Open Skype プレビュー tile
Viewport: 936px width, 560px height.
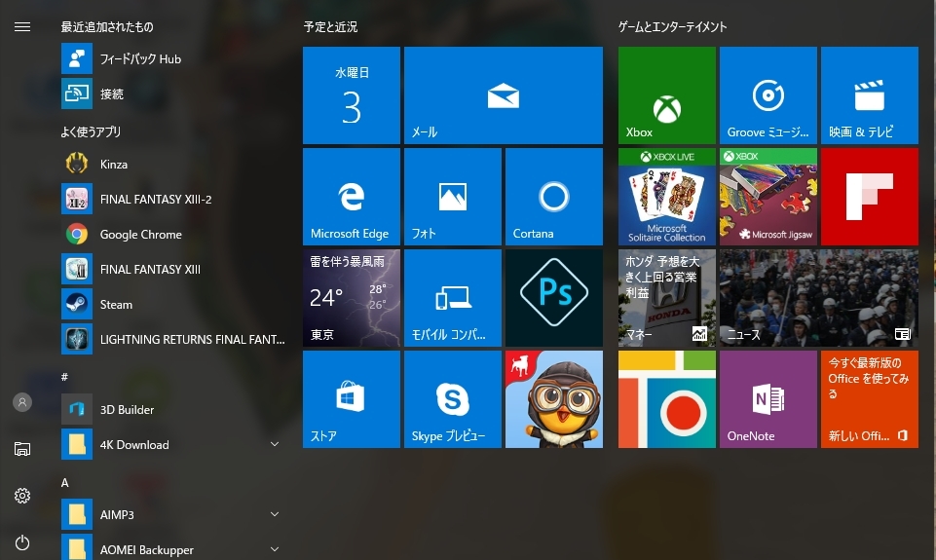(x=453, y=398)
